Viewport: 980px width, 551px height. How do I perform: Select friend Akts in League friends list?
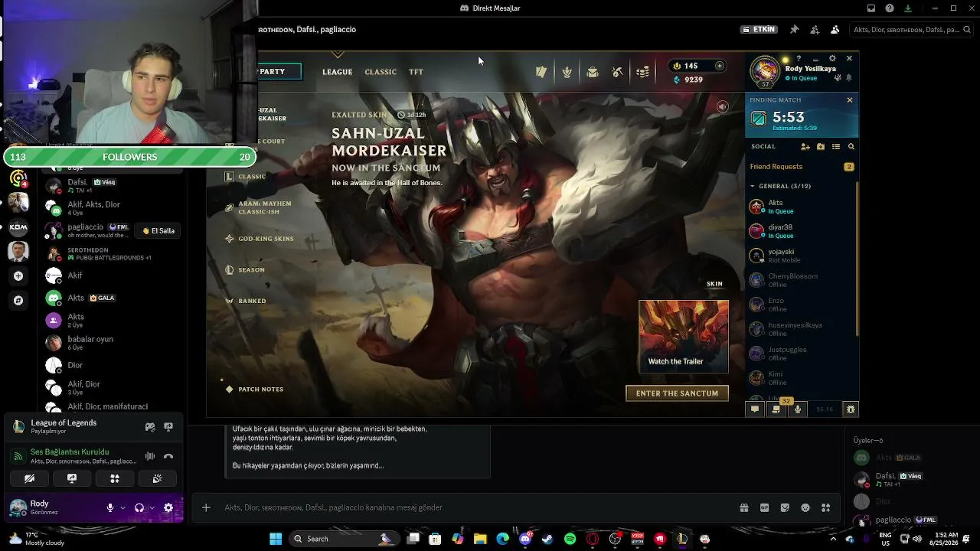coord(802,207)
